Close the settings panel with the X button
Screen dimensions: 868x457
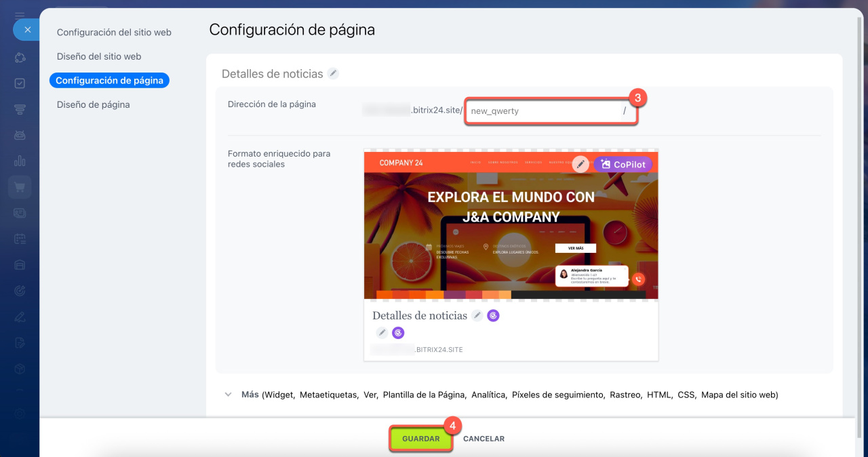27,30
